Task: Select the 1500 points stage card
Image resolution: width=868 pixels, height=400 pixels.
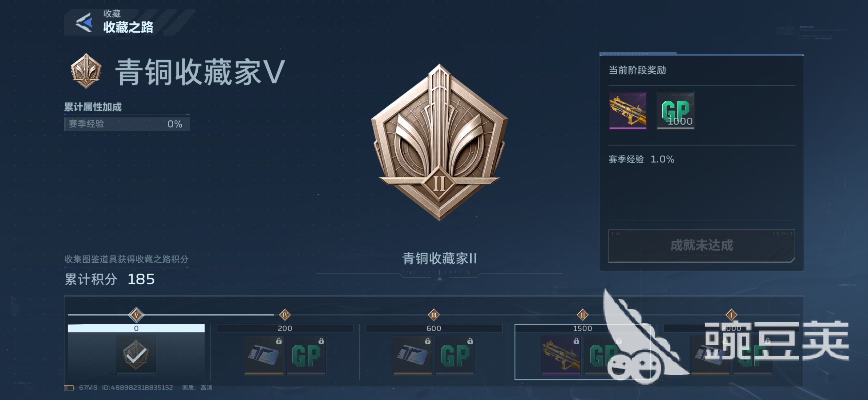Action: (583, 352)
